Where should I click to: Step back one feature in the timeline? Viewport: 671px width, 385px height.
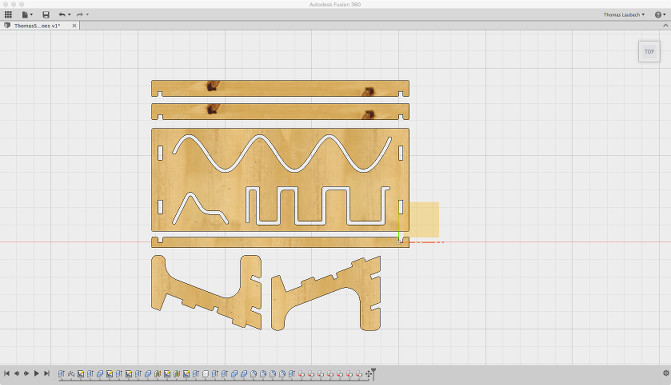click(17, 373)
